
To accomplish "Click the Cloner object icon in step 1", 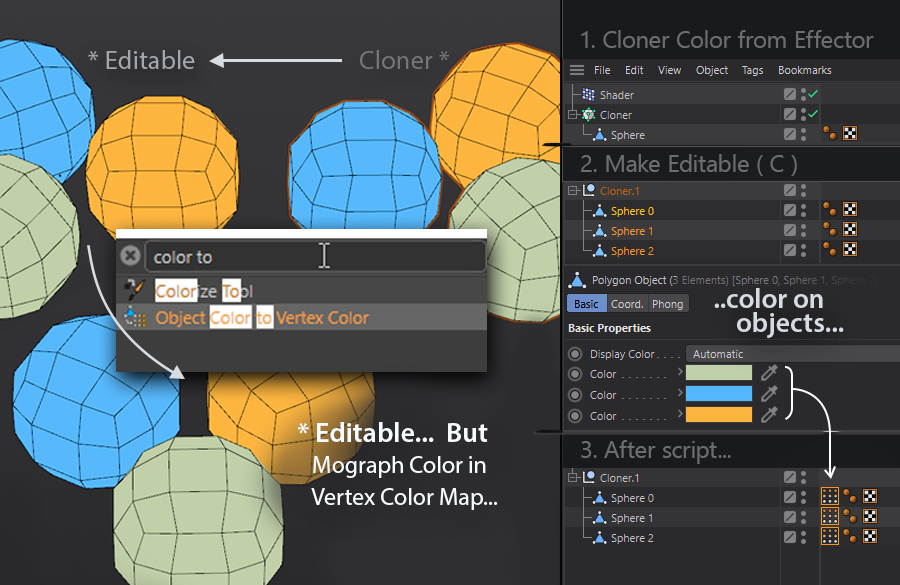I will click(x=588, y=114).
